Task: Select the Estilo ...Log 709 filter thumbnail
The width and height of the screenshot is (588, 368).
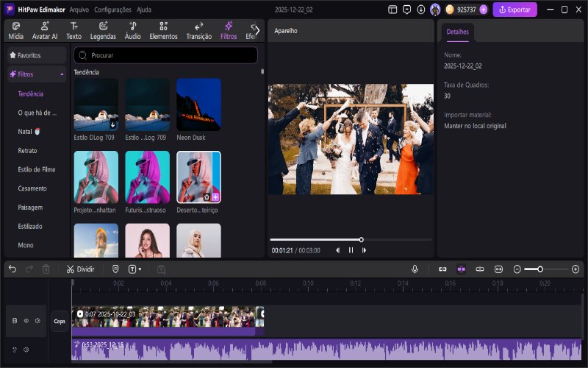Action: point(148,105)
